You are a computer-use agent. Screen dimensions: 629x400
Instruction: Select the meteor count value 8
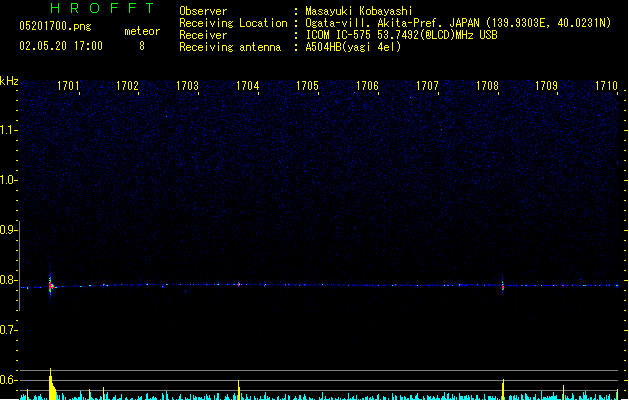tap(142, 46)
